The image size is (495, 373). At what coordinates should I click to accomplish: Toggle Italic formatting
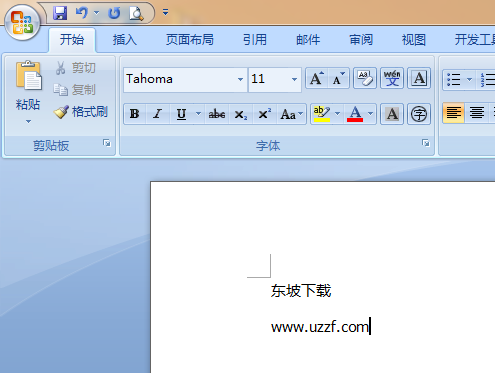158,114
